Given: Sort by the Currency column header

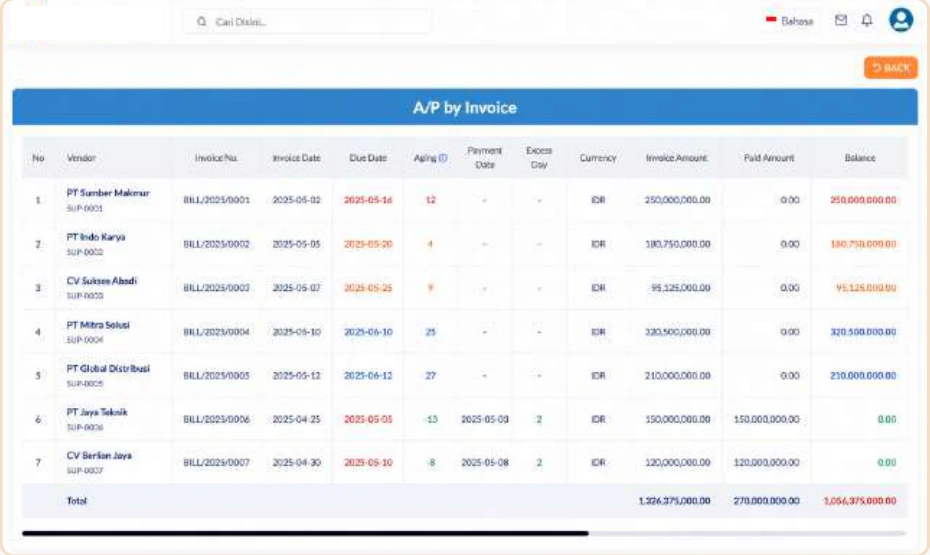Looking at the screenshot, I should 598,158.
